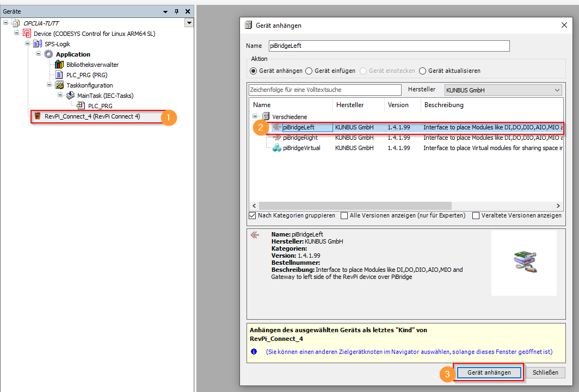Open the Geräte panel dropdown chevron
This screenshot has width=579, height=392.
click(x=165, y=11)
